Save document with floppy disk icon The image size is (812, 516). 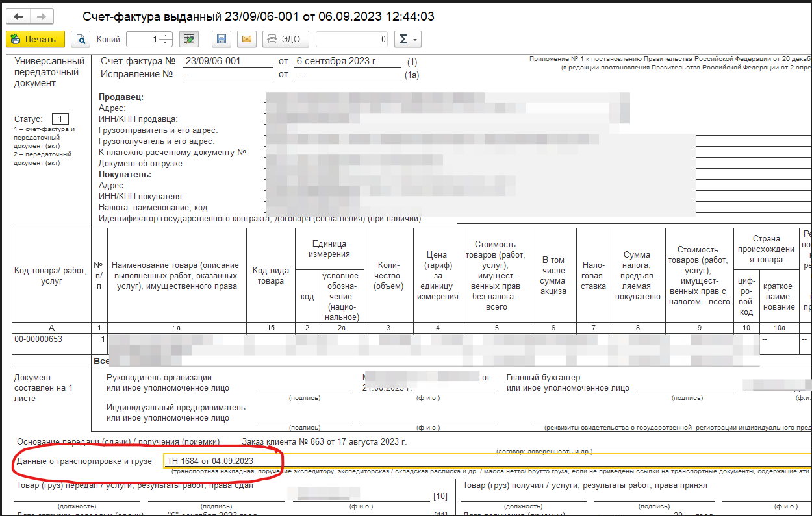(x=222, y=40)
